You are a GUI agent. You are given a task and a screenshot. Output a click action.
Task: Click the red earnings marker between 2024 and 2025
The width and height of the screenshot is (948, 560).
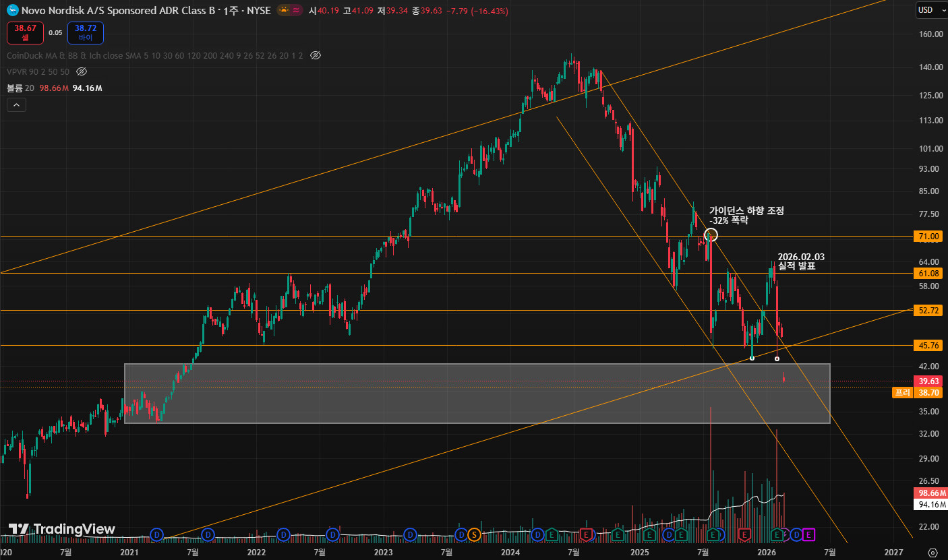586,534
